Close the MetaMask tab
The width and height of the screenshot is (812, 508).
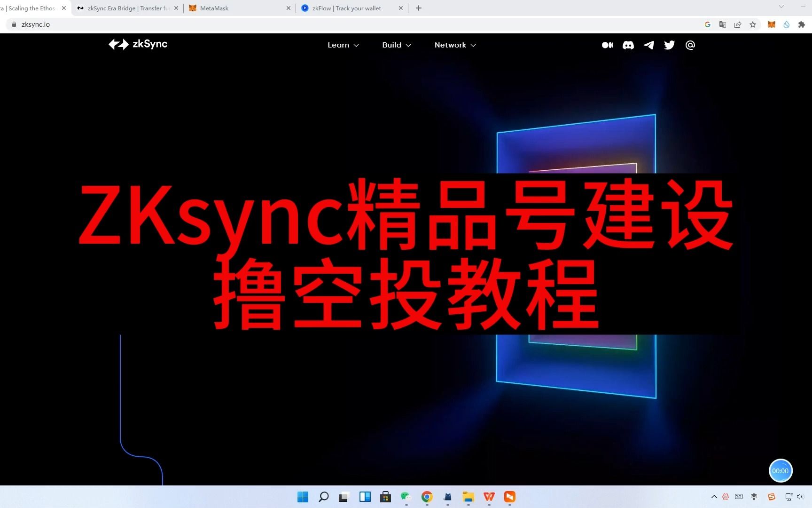(289, 8)
